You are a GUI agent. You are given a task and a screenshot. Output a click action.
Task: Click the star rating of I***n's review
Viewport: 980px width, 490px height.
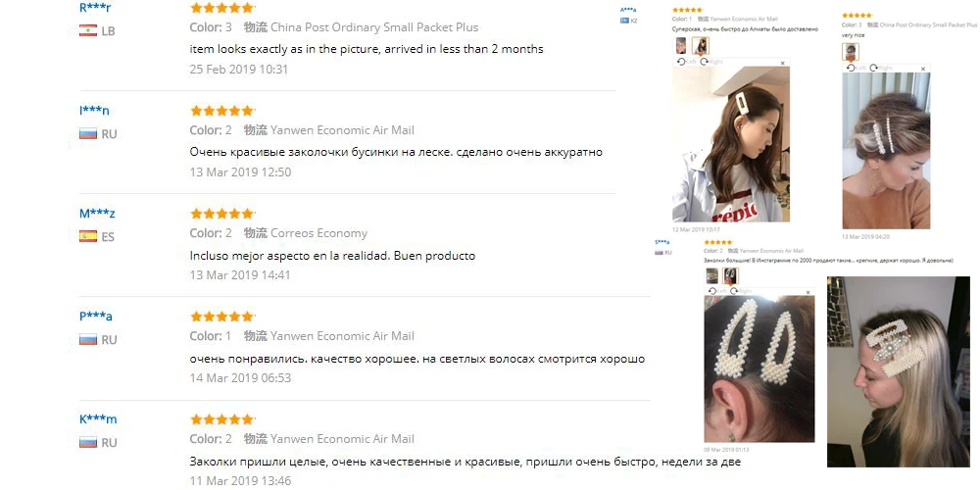click(x=221, y=111)
